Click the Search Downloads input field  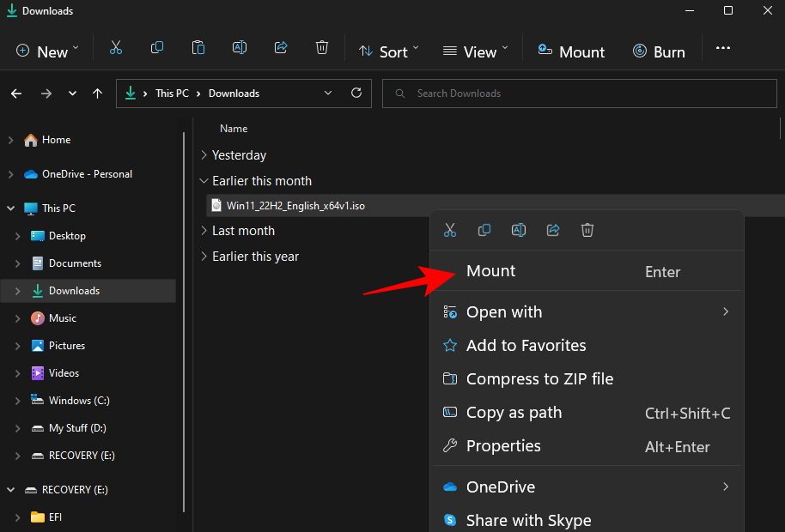(x=584, y=94)
